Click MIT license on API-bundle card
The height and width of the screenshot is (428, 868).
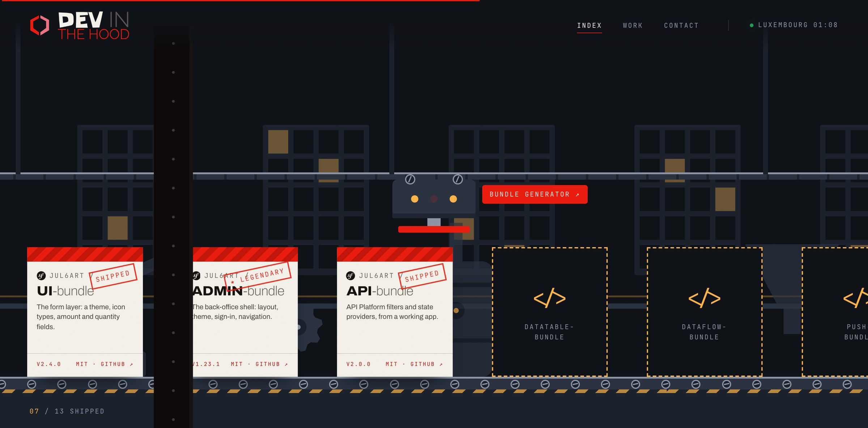click(x=391, y=364)
